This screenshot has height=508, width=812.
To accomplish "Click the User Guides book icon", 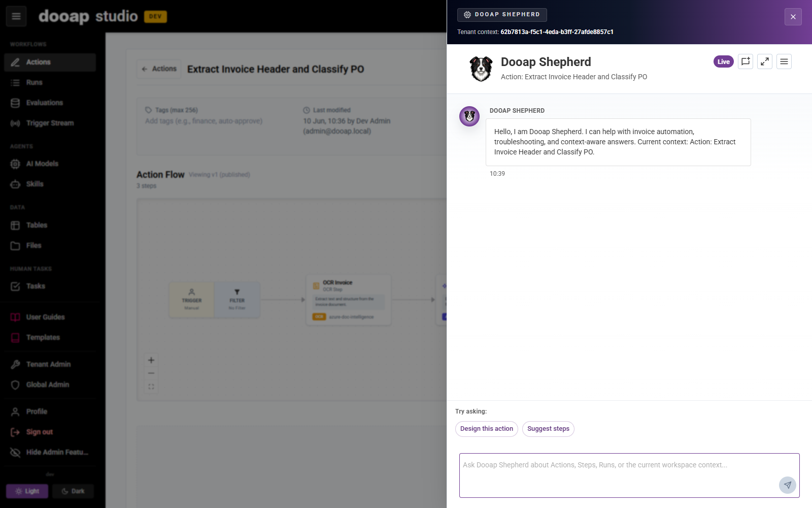I will click(15, 317).
